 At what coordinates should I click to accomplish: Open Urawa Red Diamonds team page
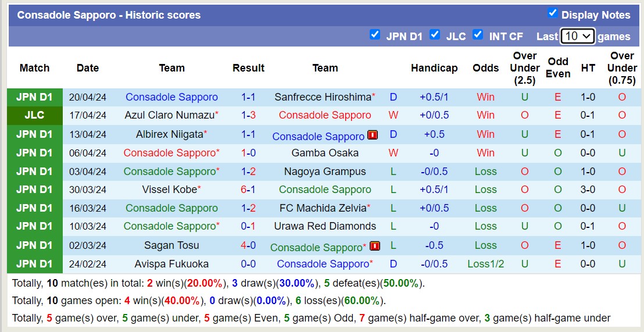tap(325, 226)
